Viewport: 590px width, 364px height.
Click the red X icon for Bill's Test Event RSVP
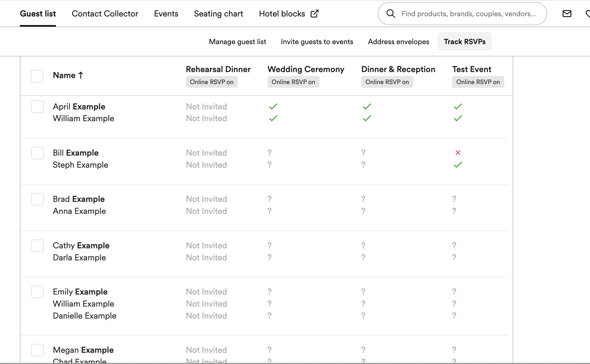point(458,152)
